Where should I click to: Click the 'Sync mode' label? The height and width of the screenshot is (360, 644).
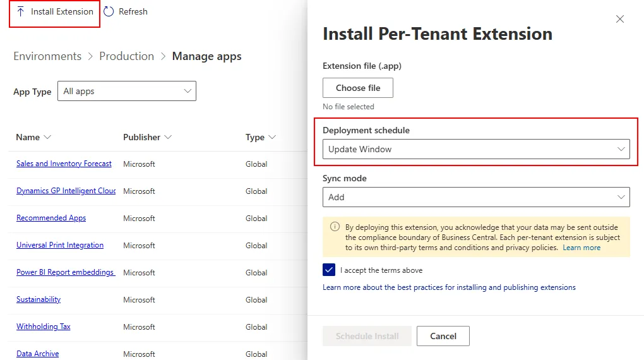344,178
